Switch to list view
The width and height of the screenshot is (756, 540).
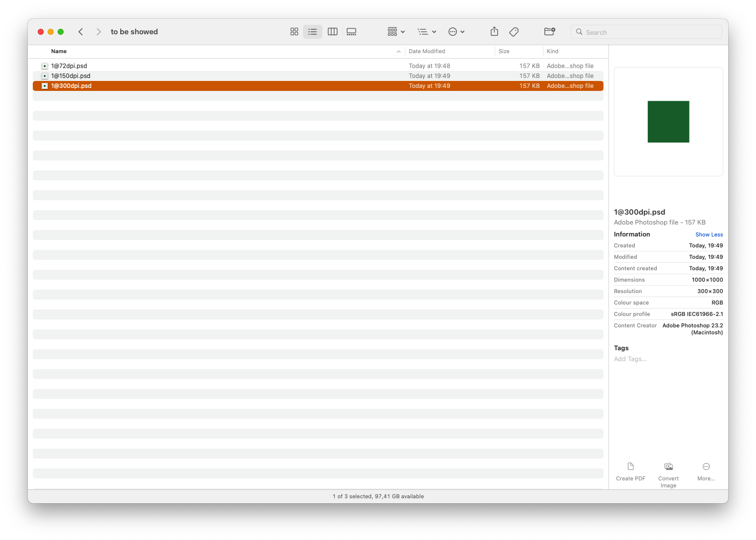312,32
